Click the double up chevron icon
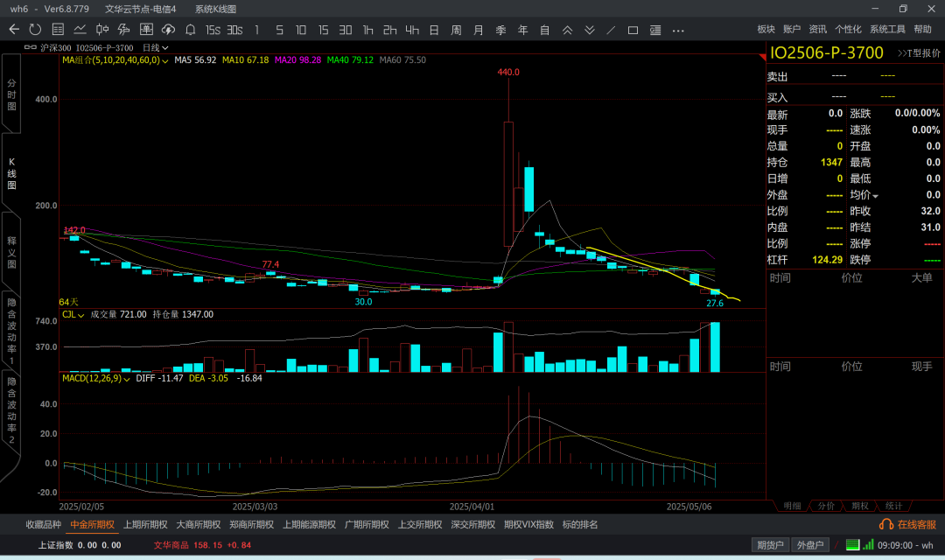The image size is (945, 560). (x=567, y=30)
